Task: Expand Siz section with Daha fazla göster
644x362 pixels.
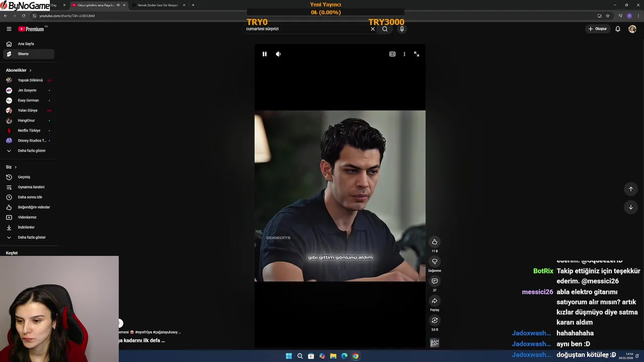Action: click(x=29, y=237)
